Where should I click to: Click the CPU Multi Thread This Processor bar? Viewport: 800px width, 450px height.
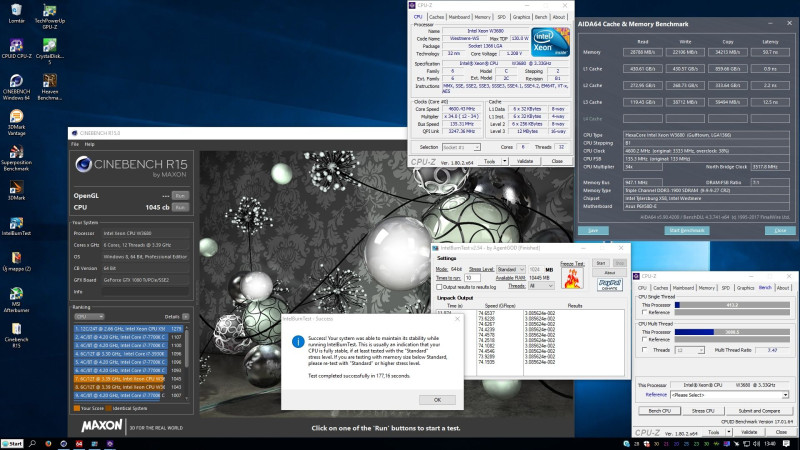732,332
